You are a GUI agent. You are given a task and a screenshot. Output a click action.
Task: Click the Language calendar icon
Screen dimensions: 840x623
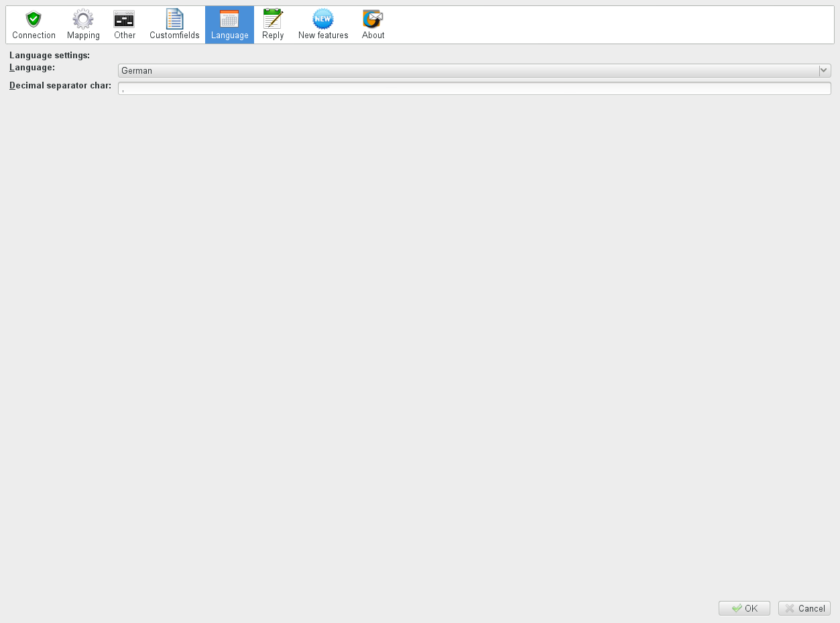pos(229,19)
